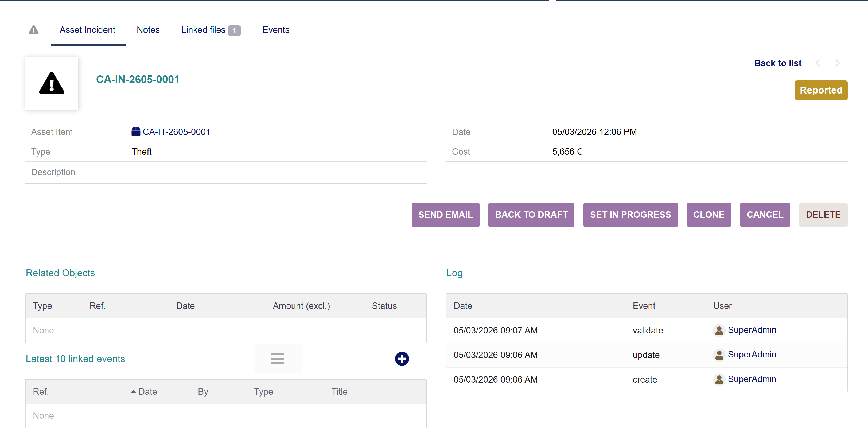Go to next record with right chevron
Viewport: 868px width, 443px height.
tap(837, 63)
